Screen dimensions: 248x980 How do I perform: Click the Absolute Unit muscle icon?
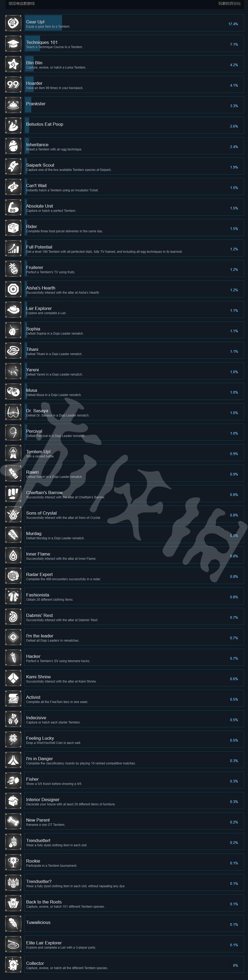point(13,207)
